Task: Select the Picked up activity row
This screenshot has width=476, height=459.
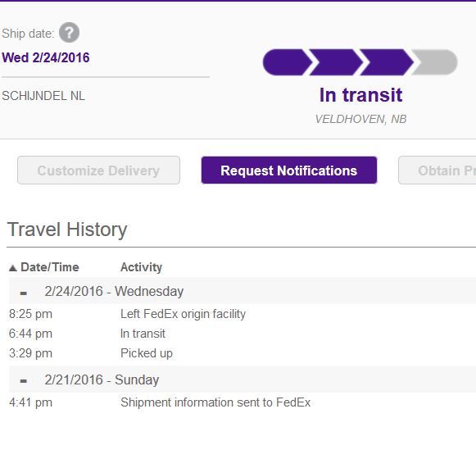Action: 243,353
